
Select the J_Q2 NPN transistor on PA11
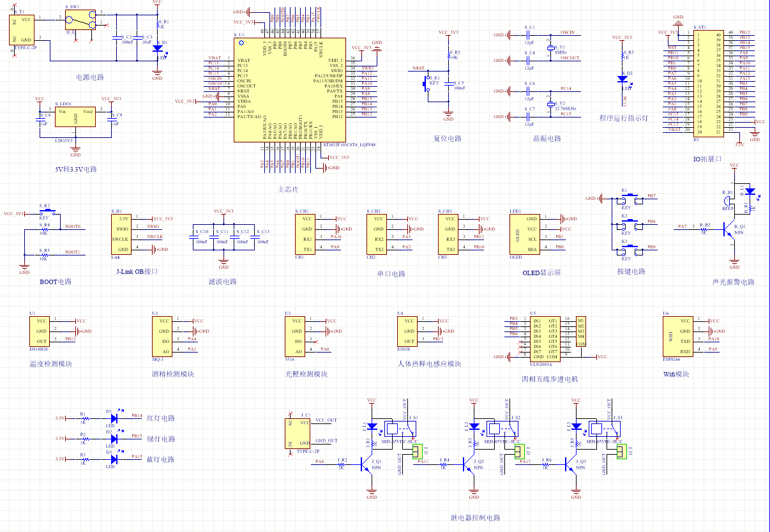click(470, 464)
